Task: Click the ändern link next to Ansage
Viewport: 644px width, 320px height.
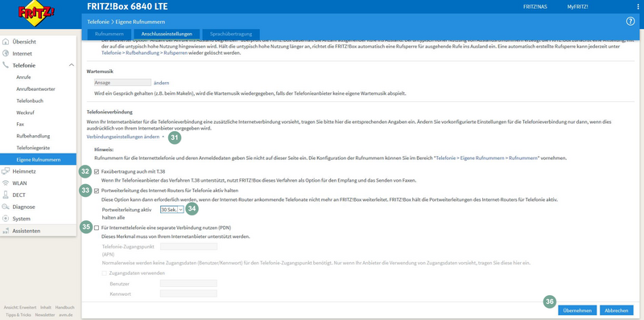Action: pyautogui.click(x=162, y=83)
